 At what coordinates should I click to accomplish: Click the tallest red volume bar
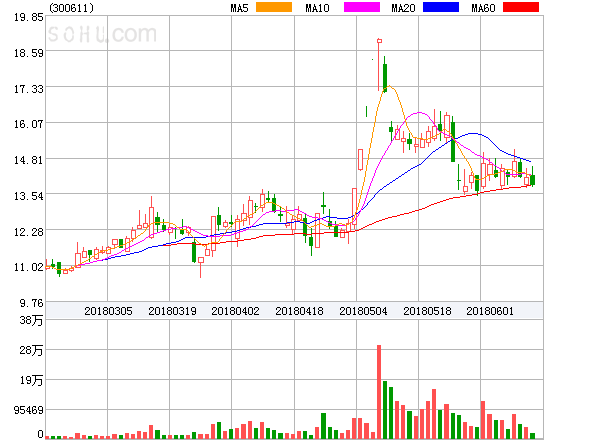coord(379,392)
